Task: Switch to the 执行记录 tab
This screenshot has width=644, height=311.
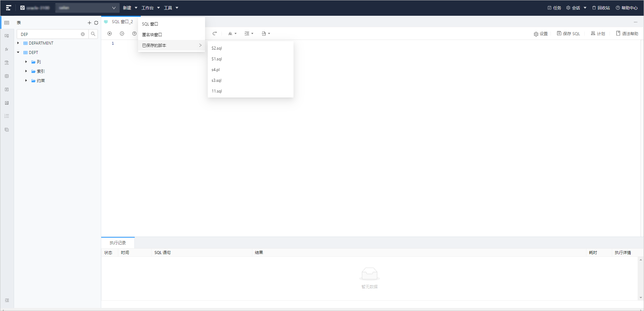Action: point(118,243)
